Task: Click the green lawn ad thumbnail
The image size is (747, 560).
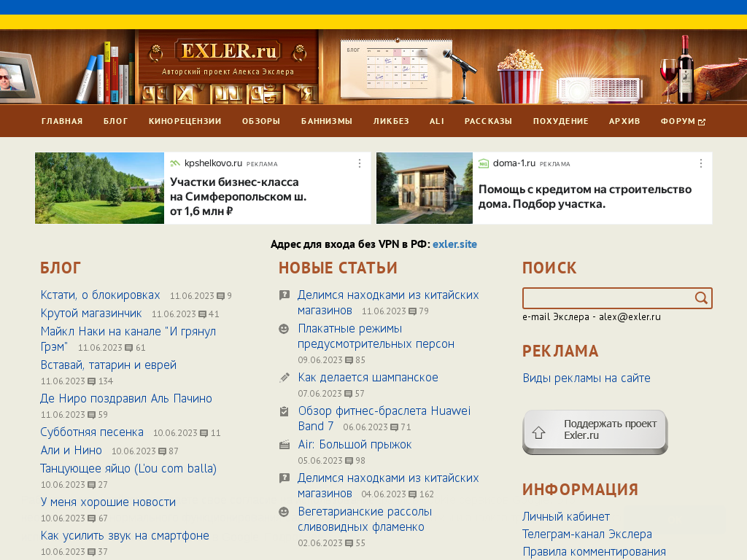Action: [x=99, y=188]
